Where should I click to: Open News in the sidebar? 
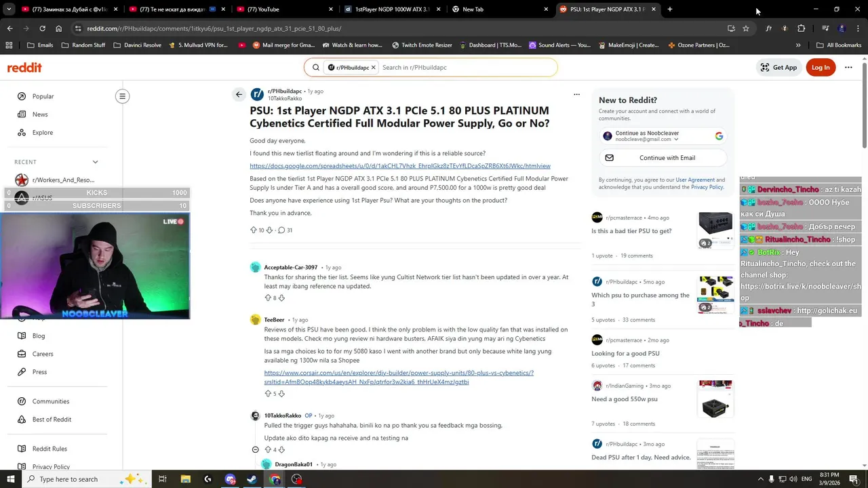point(40,115)
